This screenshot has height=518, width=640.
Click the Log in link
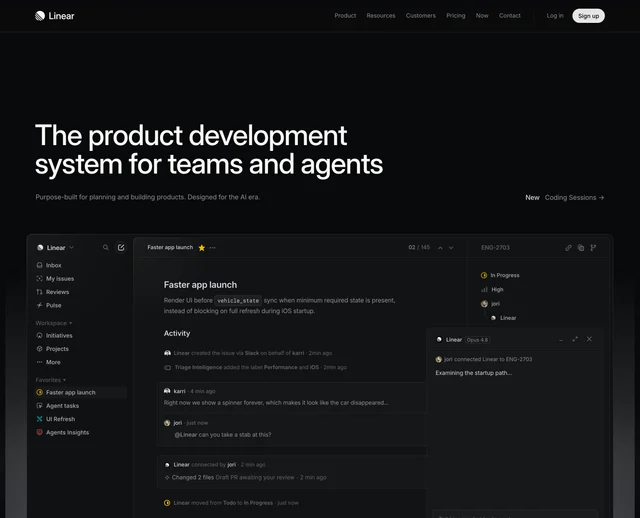pos(555,16)
